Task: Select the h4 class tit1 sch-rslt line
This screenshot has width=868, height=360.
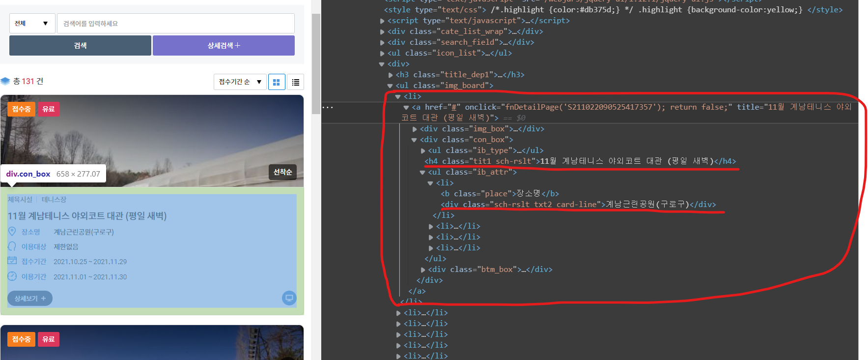Action: [580, 161]
